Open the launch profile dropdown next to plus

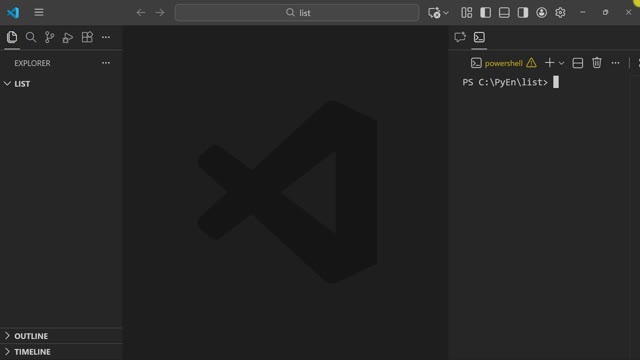[x=561, y=63]
